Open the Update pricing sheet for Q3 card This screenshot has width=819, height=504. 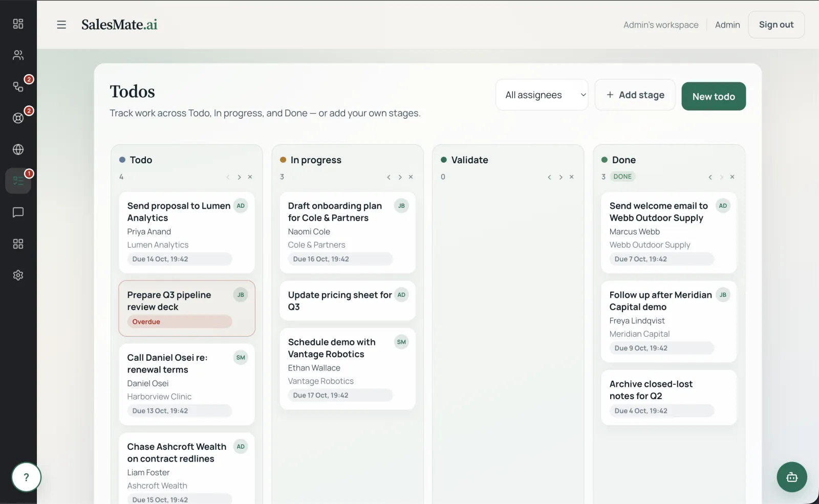click(x=348, y=301)
